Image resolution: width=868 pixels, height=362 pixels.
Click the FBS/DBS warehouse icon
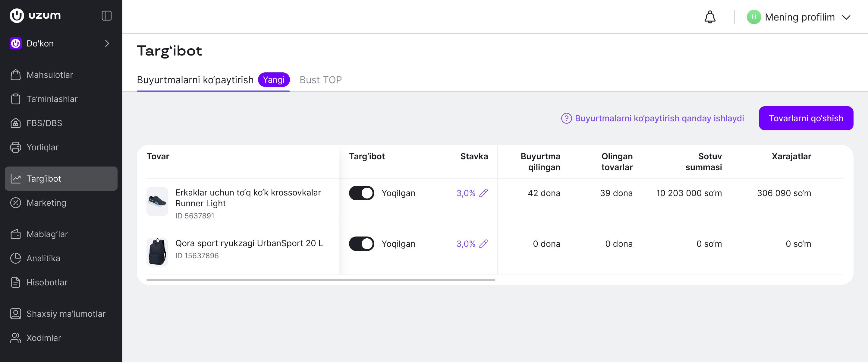pos(15,123)
